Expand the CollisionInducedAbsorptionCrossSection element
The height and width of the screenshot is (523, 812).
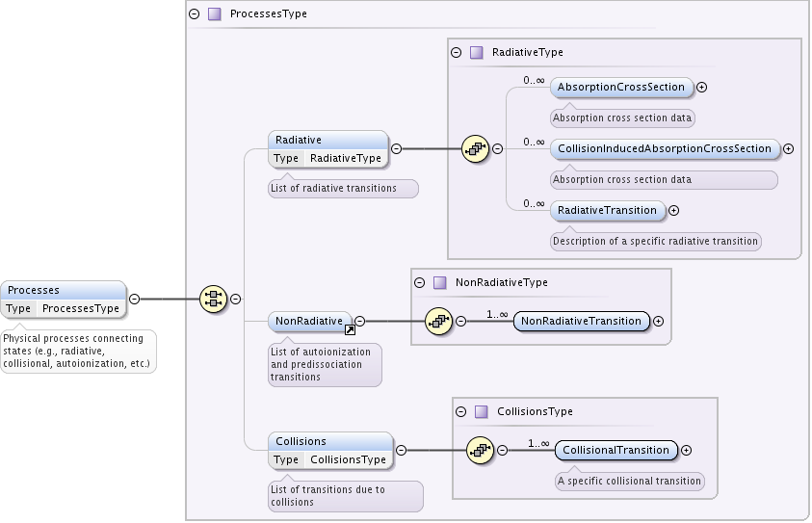(x=788, y=148)
